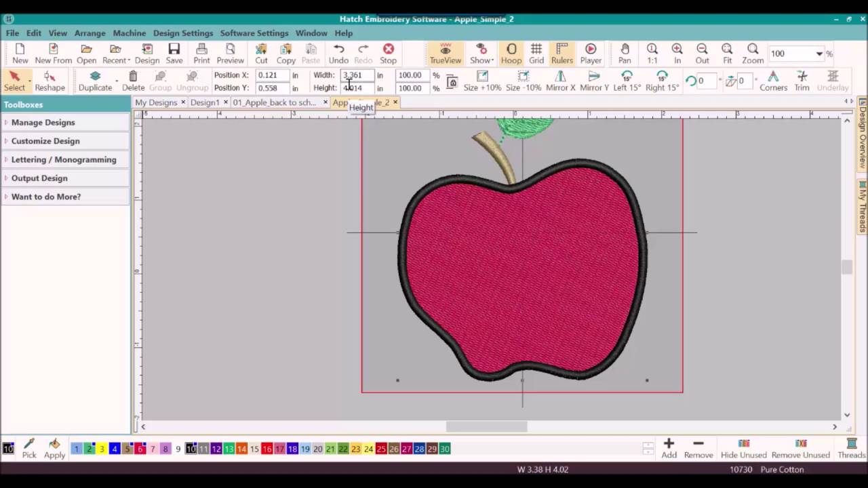Save the current design

174,54
